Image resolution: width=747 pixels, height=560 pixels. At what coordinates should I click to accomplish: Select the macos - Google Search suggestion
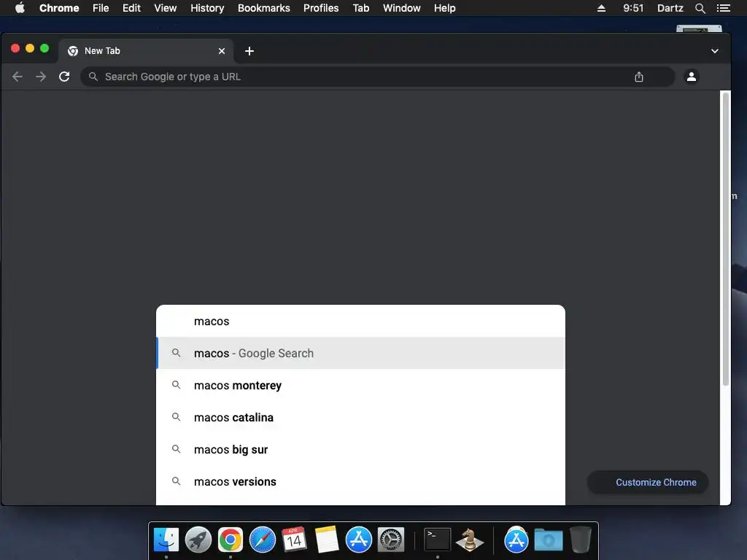pos(360,354)
